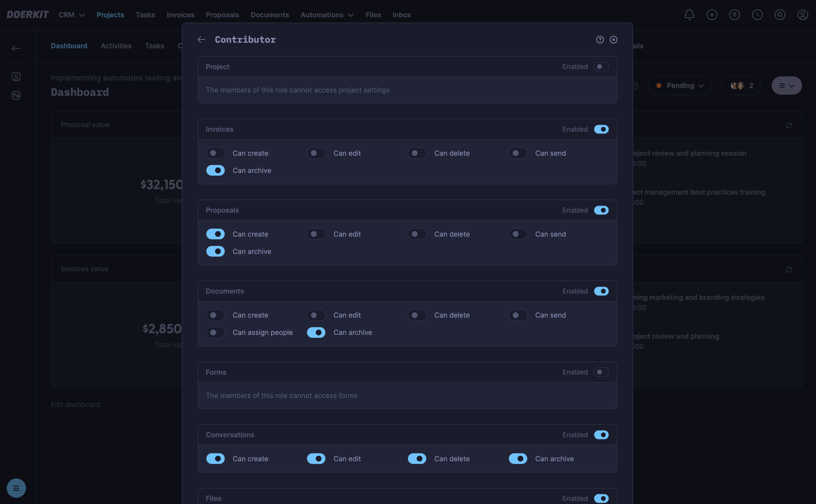Click the Edit dashboard link

[x=76, y=404]
